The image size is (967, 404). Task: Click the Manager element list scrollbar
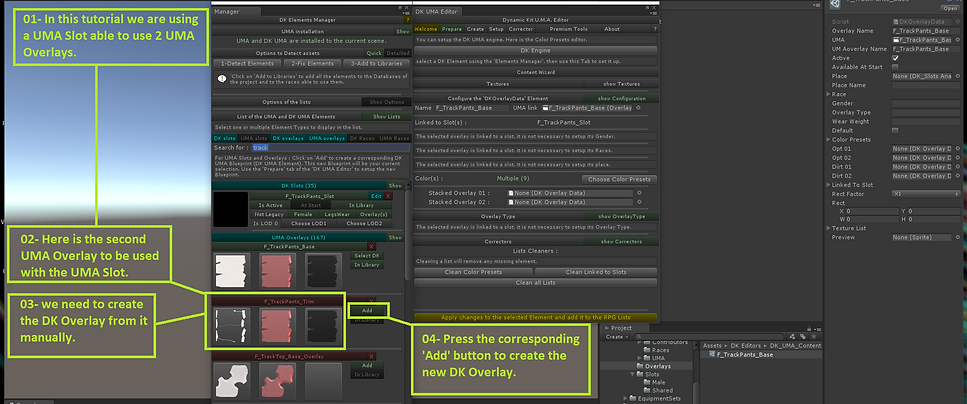(x=407, y=234)
